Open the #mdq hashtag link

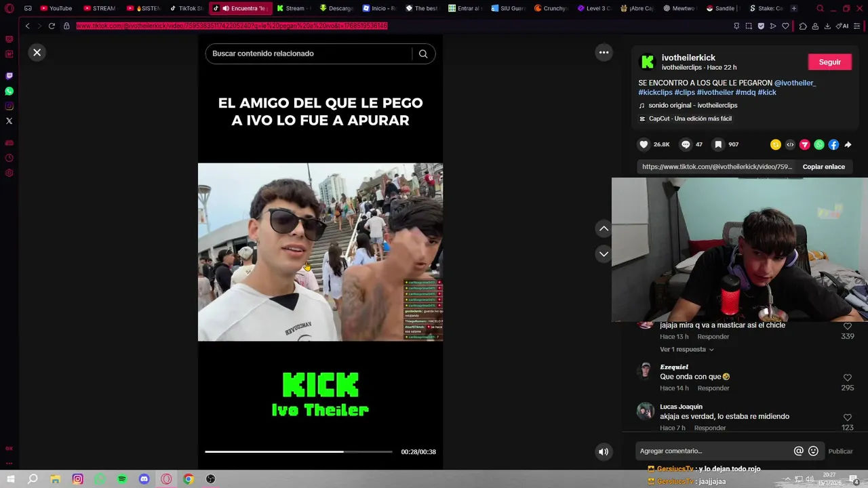[x=745, y=92]
